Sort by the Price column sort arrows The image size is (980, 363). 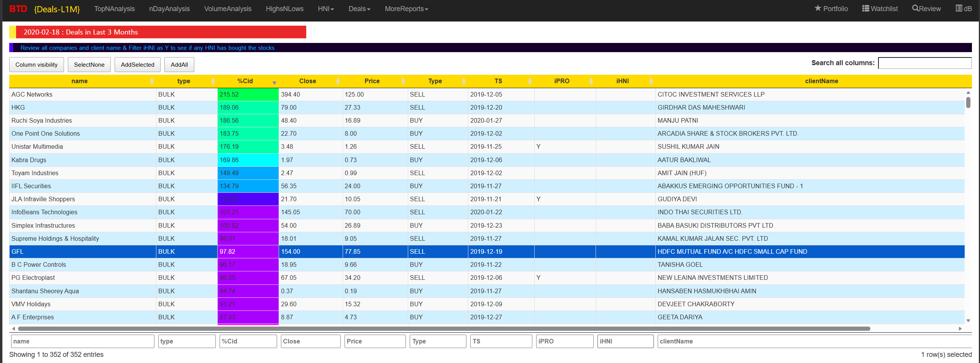(403, 81)
